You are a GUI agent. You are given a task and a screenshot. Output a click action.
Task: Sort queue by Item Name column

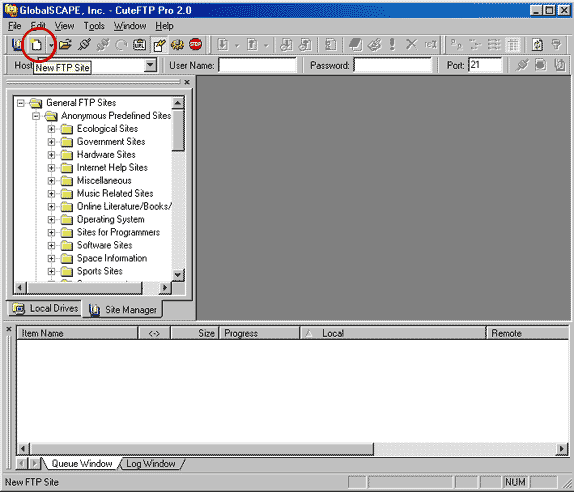click(77, 333)
